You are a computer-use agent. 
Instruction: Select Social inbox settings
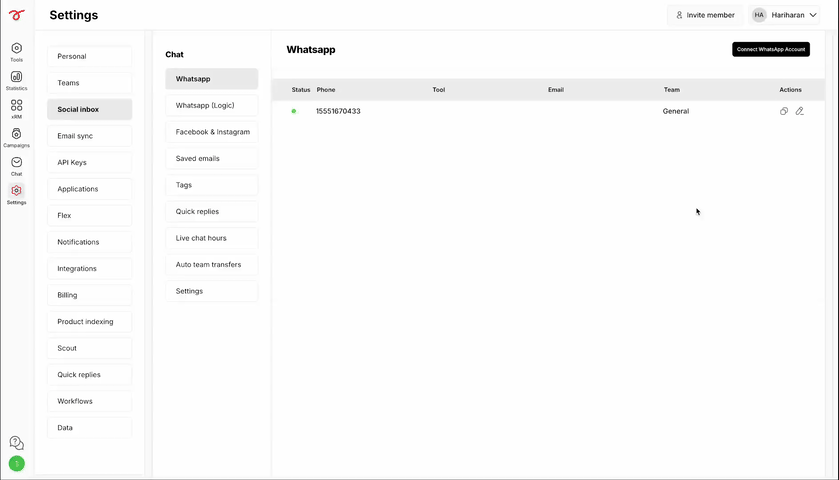(x=89, y=109)
